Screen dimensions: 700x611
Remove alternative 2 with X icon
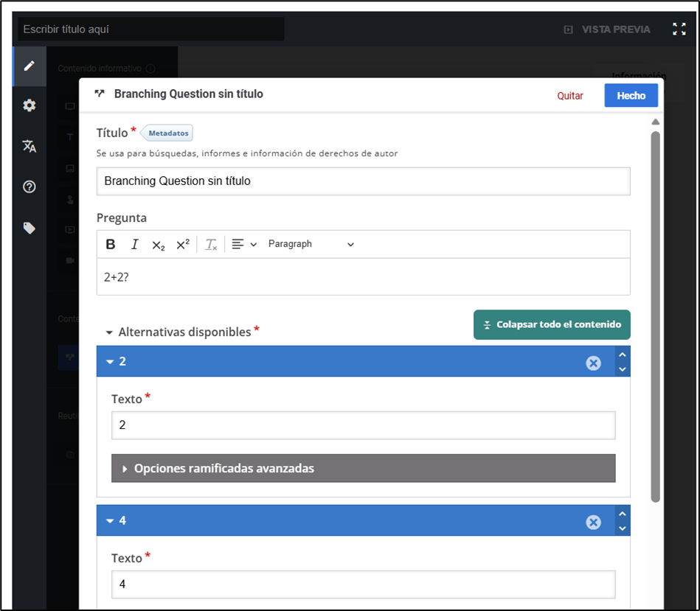pos(593,363)
